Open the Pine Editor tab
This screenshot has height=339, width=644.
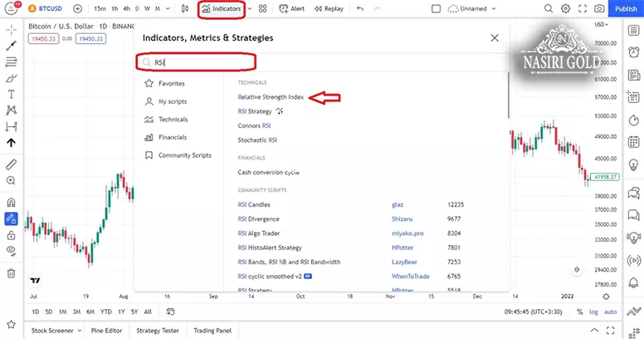tap(106, 331)
